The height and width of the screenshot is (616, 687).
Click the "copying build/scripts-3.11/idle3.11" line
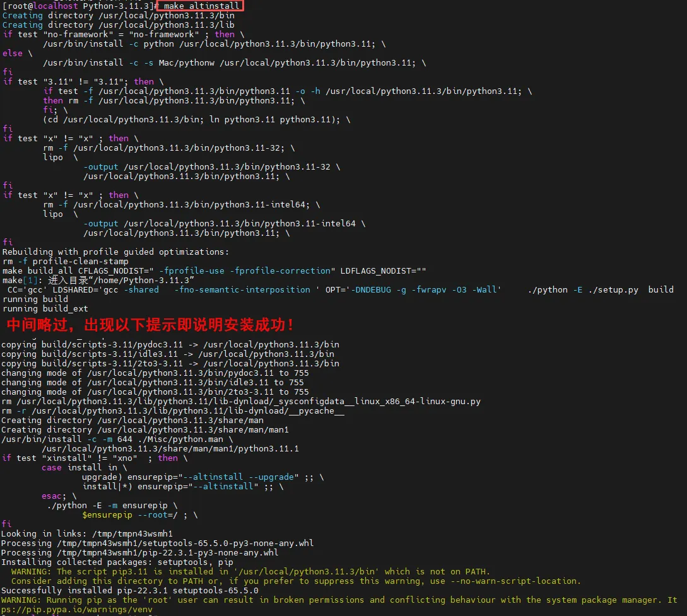point(168,354)
